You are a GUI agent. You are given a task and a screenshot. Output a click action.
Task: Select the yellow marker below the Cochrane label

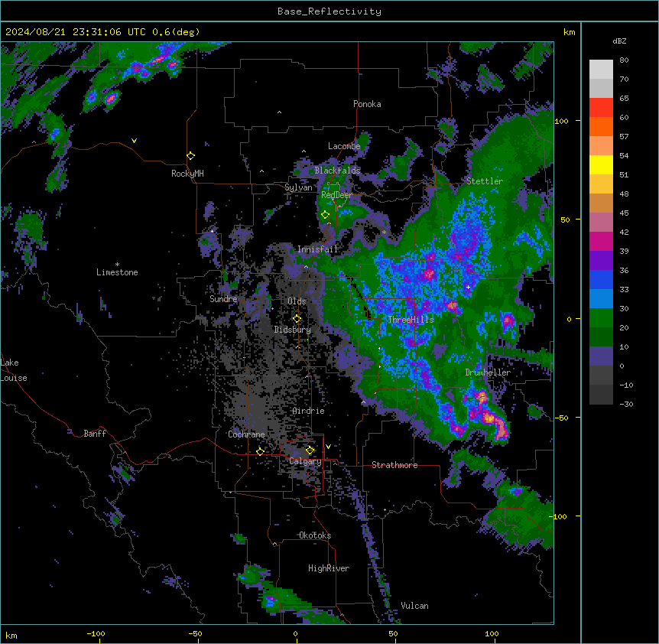(260, 451)
